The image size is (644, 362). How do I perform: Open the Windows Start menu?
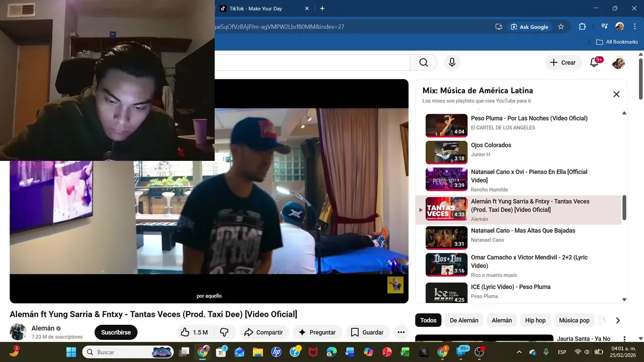point(71,352)
